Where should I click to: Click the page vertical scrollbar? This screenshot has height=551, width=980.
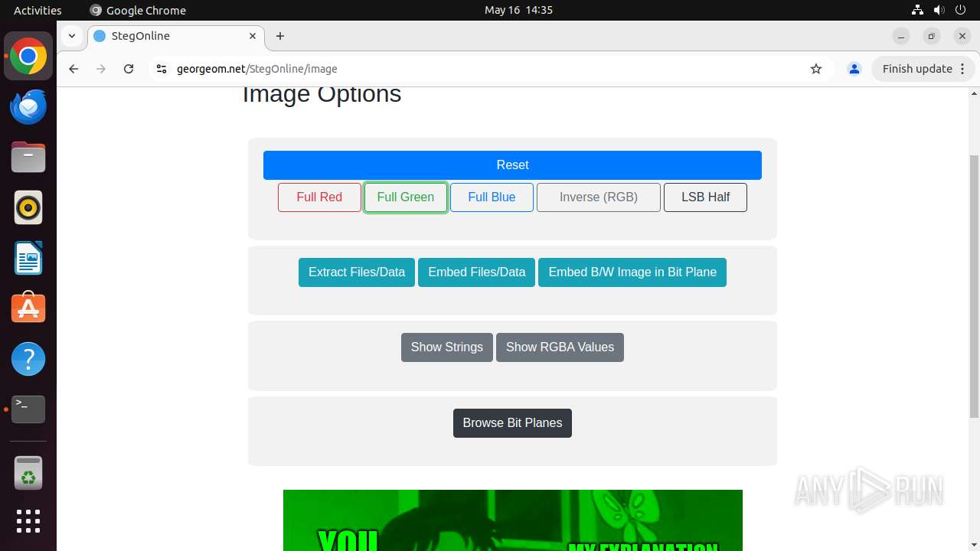coord(974,286)
